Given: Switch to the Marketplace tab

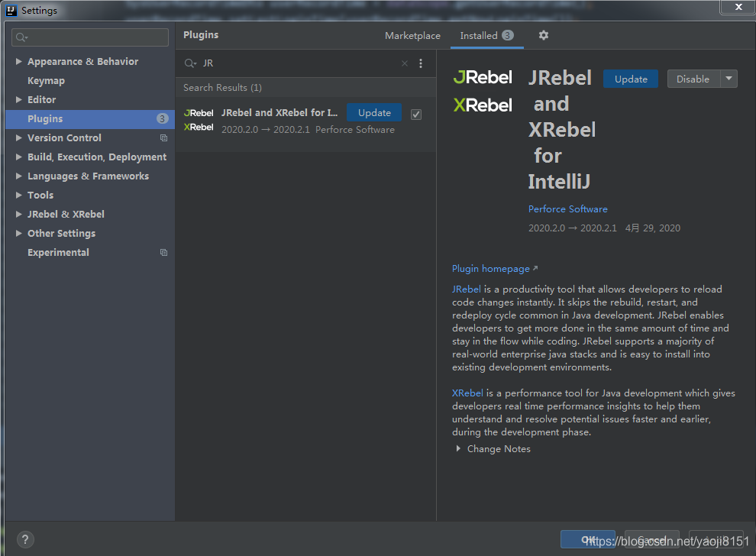Looking at the screenshot, I should 412,36.
